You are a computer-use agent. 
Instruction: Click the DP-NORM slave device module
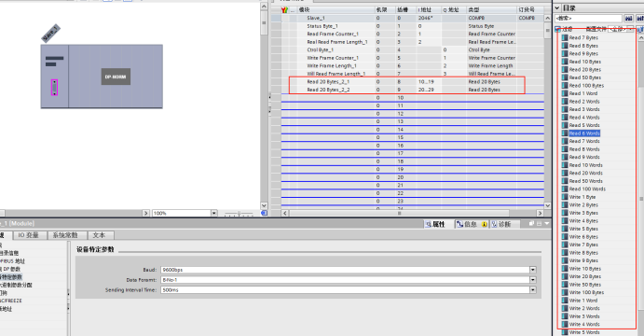116,77
